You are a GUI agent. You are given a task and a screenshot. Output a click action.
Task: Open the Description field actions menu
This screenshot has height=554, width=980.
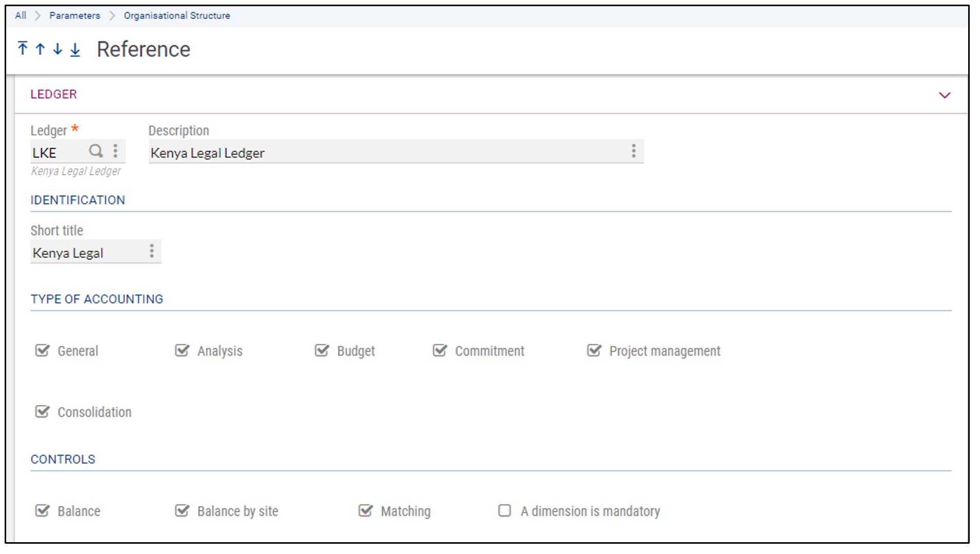point(634,151)
